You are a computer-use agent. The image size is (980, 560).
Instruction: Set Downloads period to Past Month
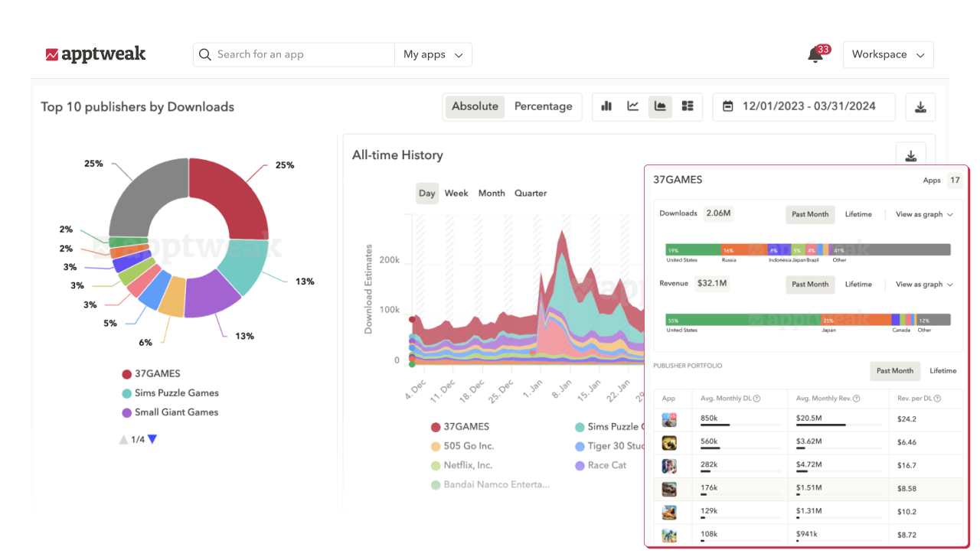810,214
